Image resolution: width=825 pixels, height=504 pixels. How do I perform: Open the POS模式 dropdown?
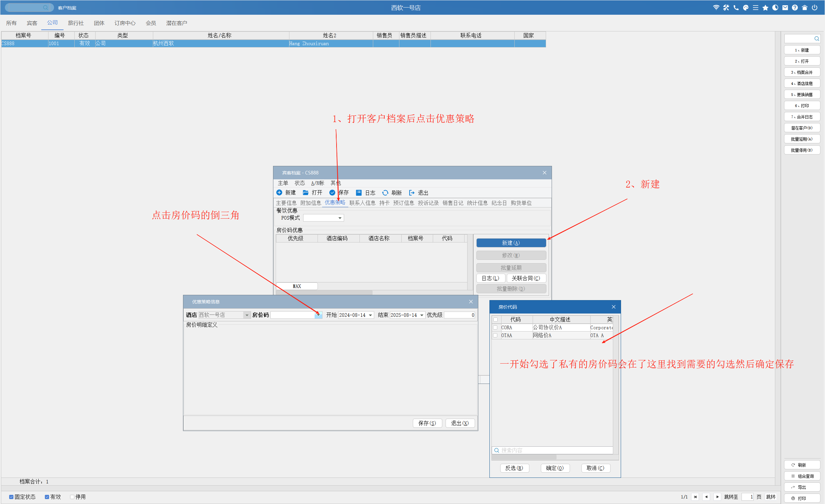[x=340, y=218]
